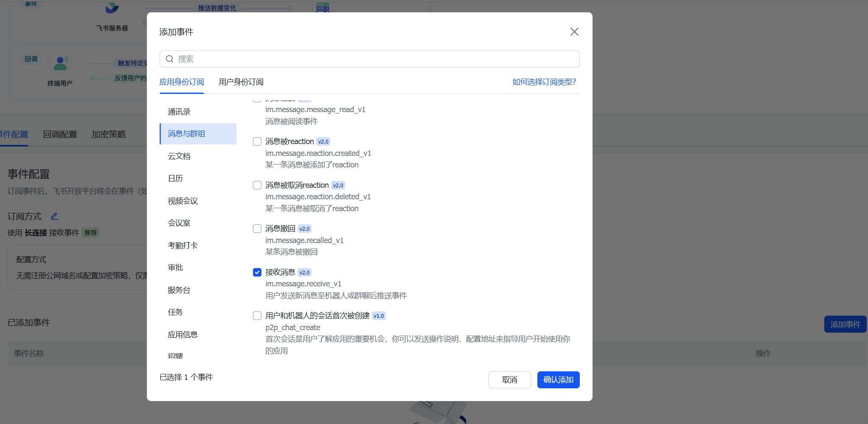Close the 添加事件 dialog
The width and height of the screenshot is (868, 424).
point(574,32)
